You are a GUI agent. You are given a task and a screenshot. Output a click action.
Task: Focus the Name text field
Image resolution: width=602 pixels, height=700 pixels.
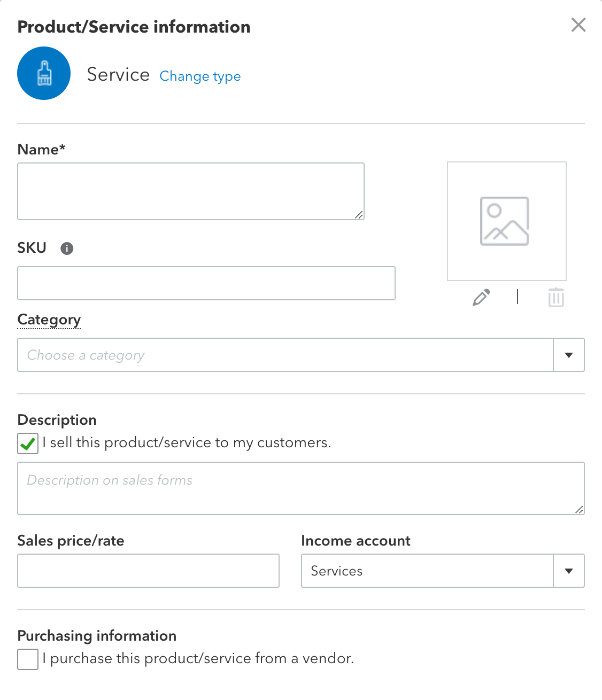pyautogui.click(x=190, y=191)
